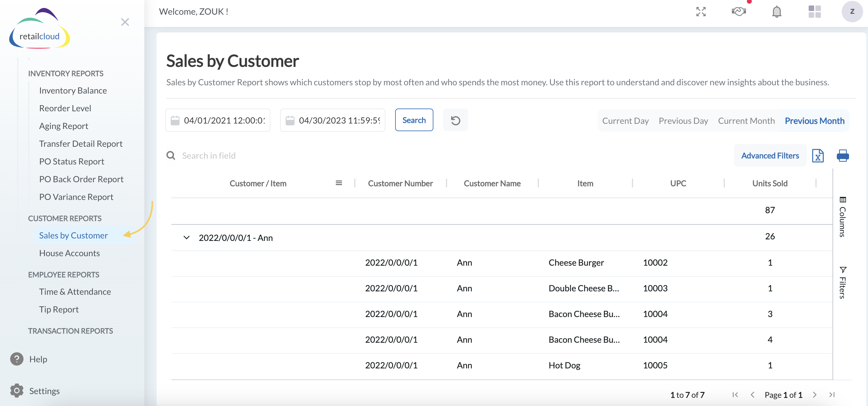Click the Search button
Screen dimensions: 868x406
pos(414,120)
